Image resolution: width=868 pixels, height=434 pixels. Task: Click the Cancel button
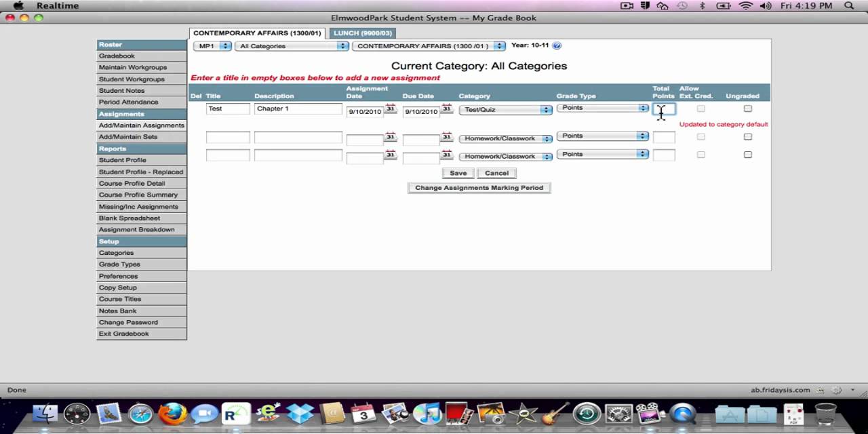pyautogui.click(x=497, y=173)
